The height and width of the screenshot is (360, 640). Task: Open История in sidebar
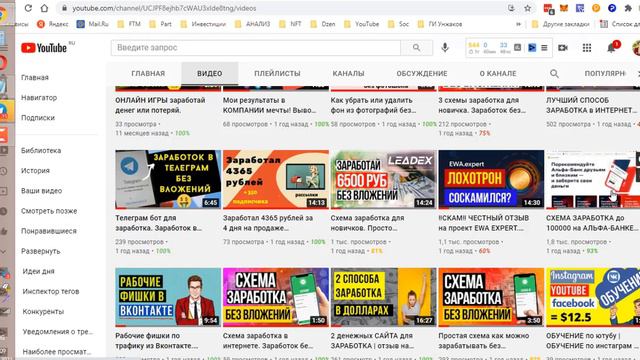pyautogui.click(x=36, y=171)
